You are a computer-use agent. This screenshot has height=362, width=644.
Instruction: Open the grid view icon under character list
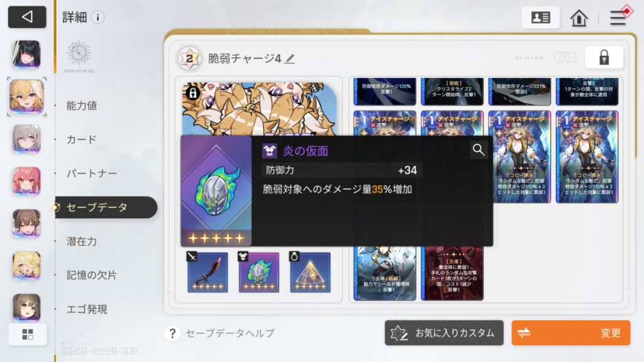point(28,334)
